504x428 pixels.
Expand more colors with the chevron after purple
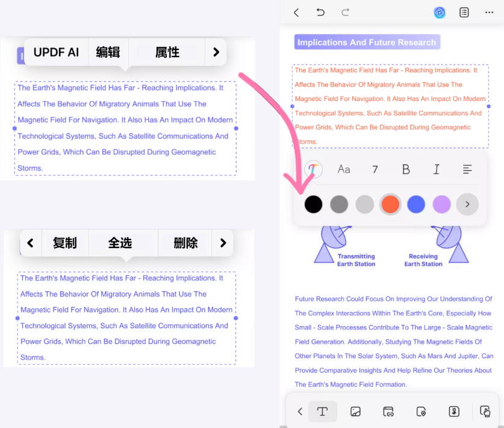467,205
